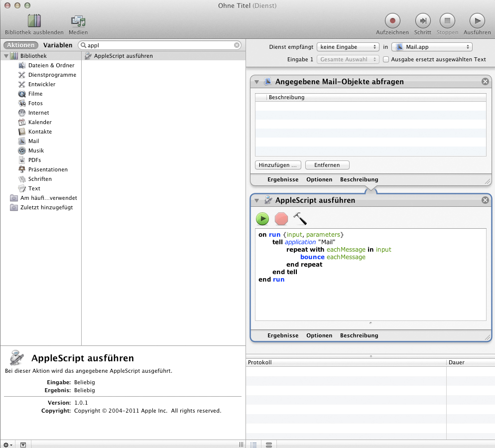Collapse the Bibliothek tree triangle
Screen dimensions: 495x448
(6, 56)
